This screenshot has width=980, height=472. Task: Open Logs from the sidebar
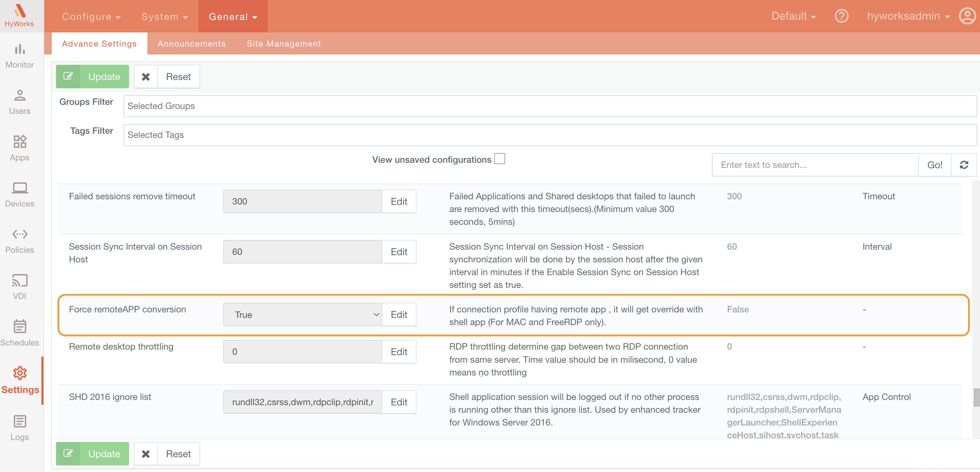coord(19,428)
